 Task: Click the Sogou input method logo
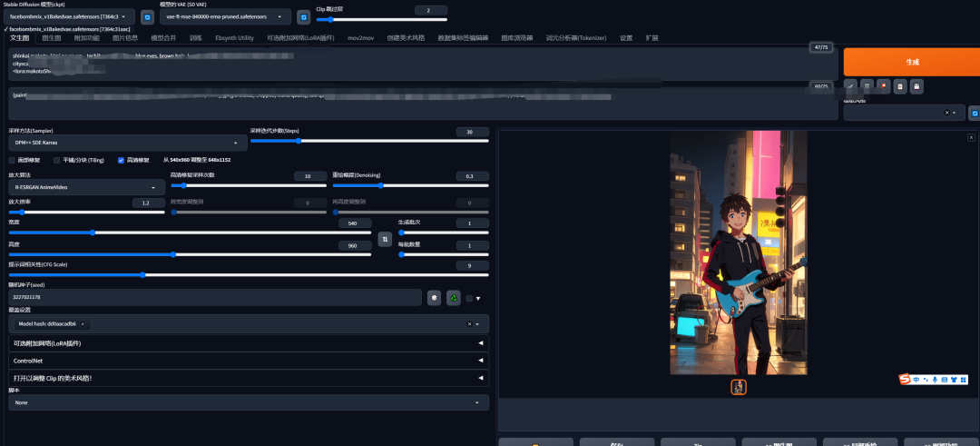[x=905, y=379]
